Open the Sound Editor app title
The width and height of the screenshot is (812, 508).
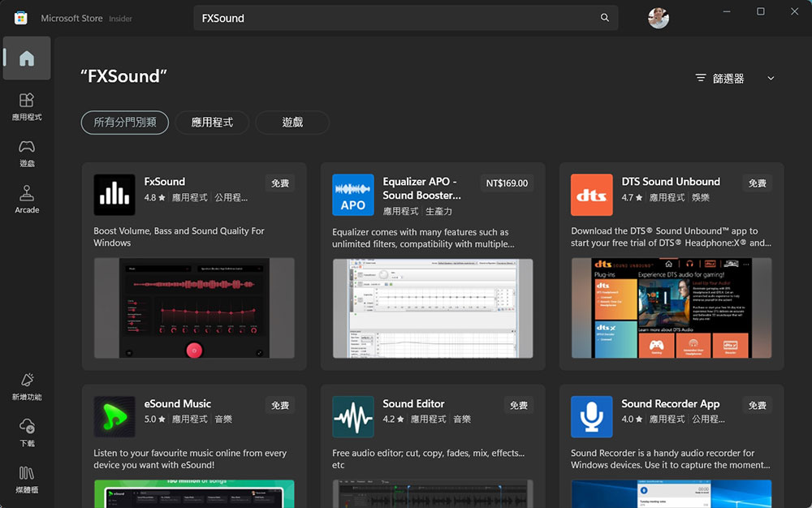[413, 403]
